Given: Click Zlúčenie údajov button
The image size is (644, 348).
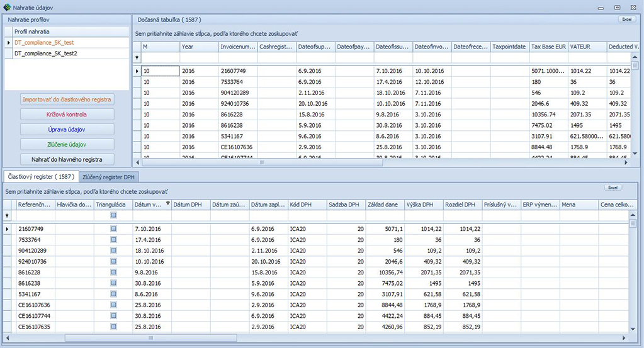Looking at the screenshot, I should tap(67, 145).
